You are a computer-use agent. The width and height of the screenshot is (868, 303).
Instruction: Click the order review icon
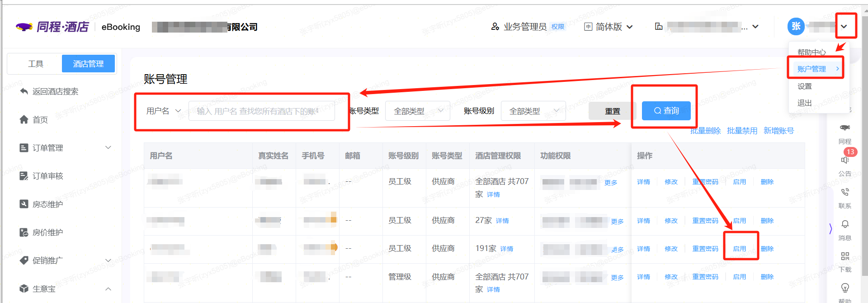[x=24, y=176]
